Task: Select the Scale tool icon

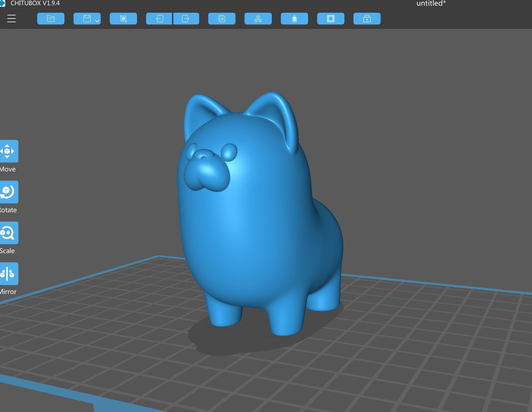Action: point(9,233)
